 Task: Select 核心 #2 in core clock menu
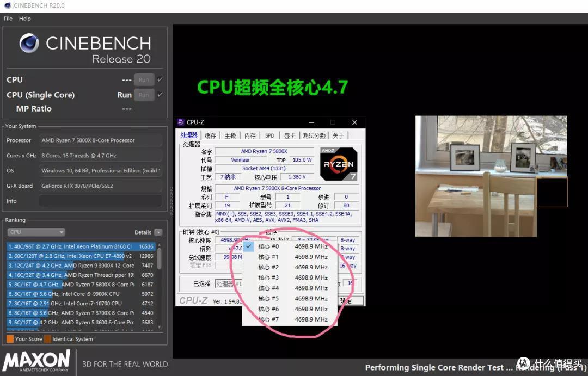tap(290, 267)
